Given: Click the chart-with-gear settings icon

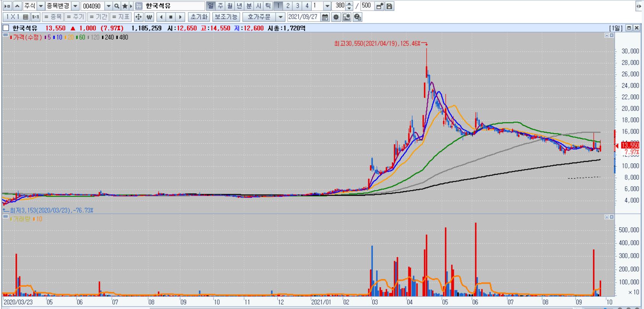Looking at the screenshot, I should click(x=346, y=17).
